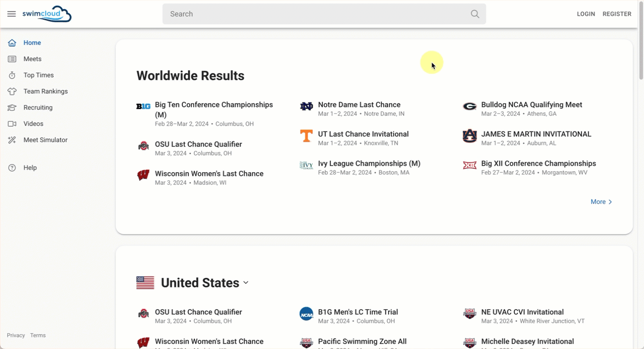The image size is (644, 349).
Task: Open Big Ten Conference Championships (M)
Action: pyautogui.click(x=214, y=110)
